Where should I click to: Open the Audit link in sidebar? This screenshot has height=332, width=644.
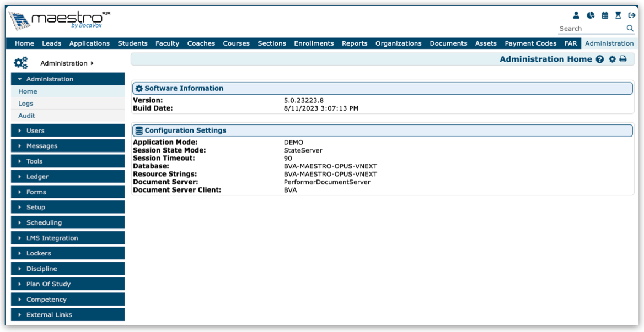pyautogui.click(x=26, y=116)
